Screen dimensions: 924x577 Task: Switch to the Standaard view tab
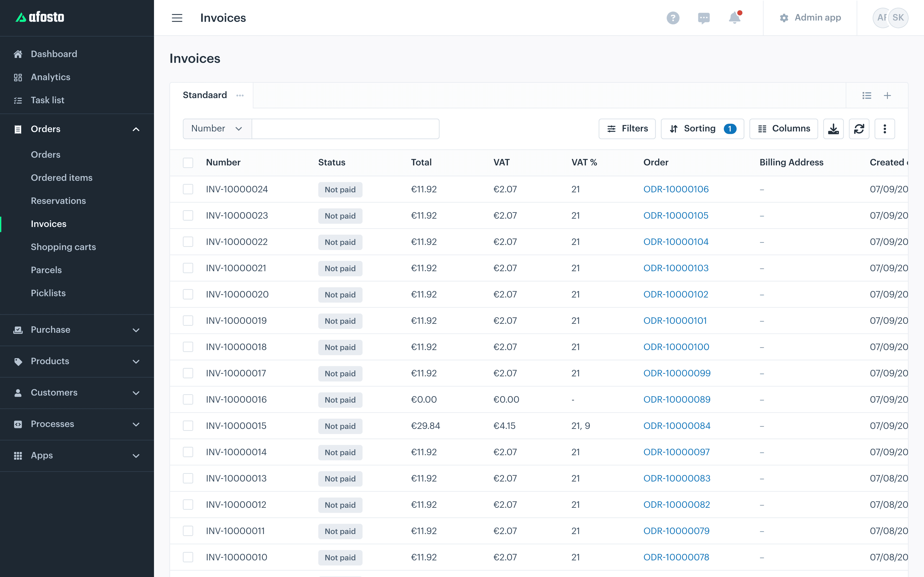point(205,95)
